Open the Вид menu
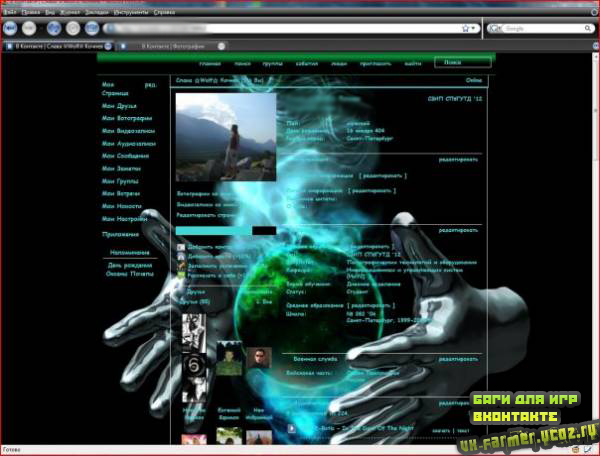600x456 pixels. pos(50,12)
